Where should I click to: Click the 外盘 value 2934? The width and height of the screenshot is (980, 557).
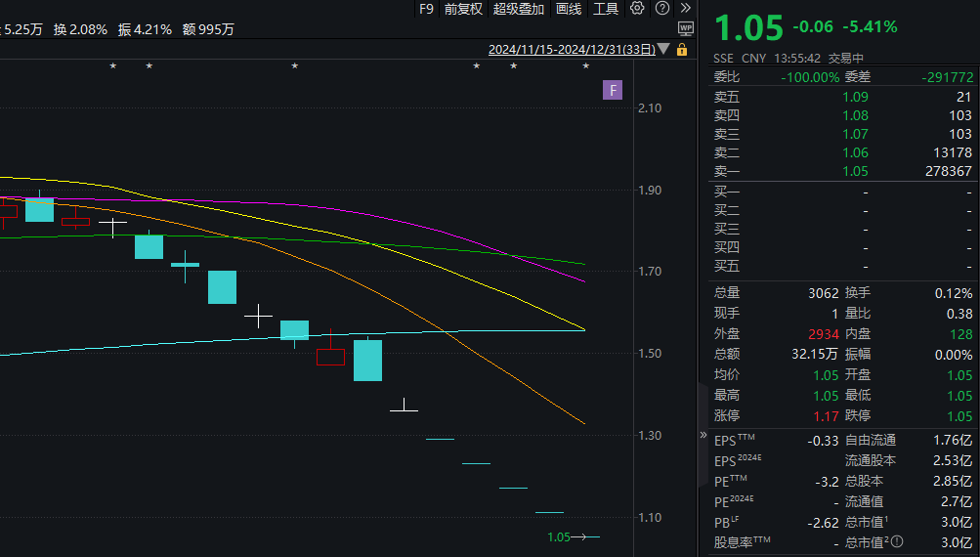click(x=823, y=334)
